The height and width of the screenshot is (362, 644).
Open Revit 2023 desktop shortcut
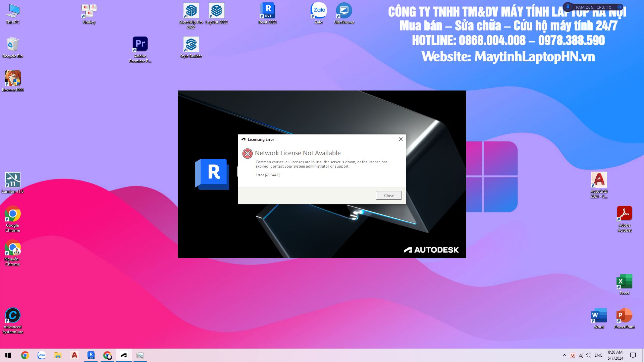[267, 11]
